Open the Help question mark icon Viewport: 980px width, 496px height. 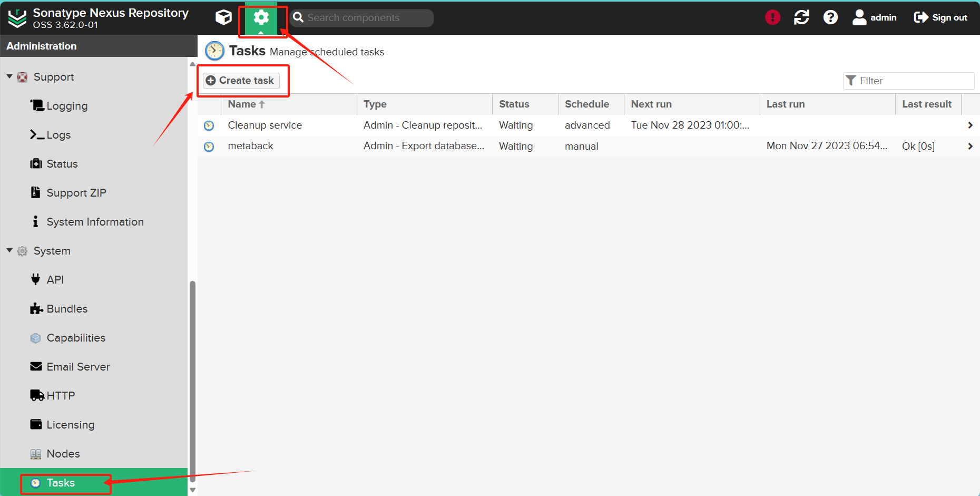point(830,17)
